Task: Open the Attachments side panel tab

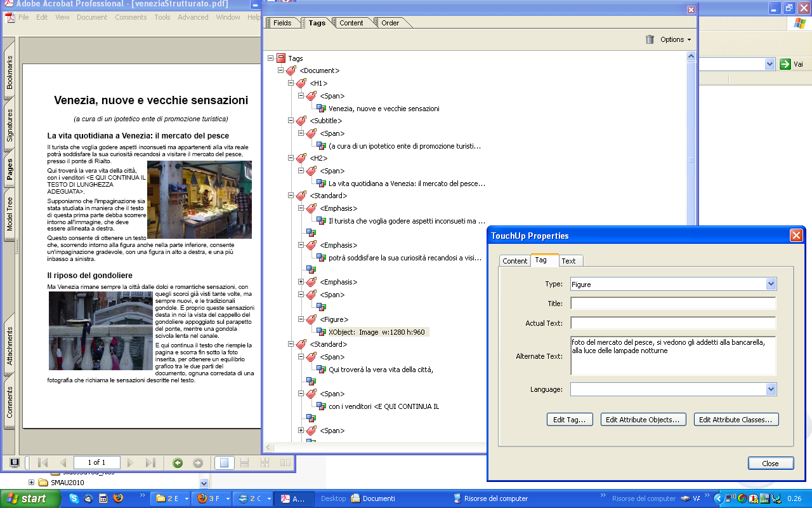Action: pyautogui.click(x=10, y=346)
